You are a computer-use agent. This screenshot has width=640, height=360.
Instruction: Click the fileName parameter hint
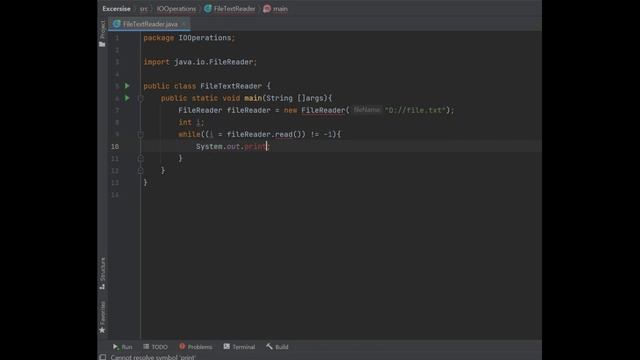366,110
